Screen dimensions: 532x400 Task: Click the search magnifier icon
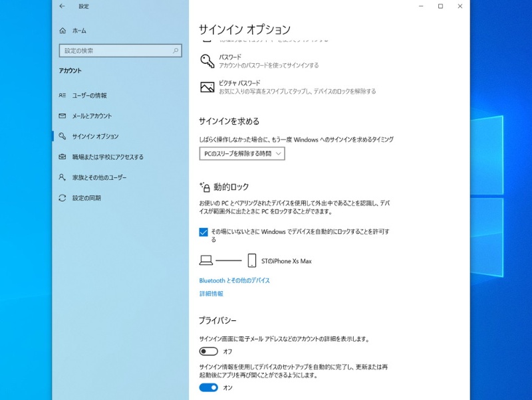tap(176, 50)
